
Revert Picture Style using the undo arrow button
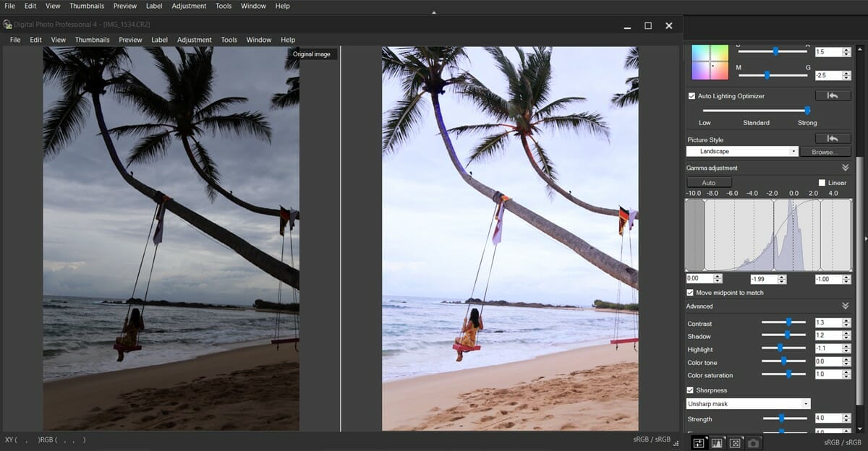833,139
